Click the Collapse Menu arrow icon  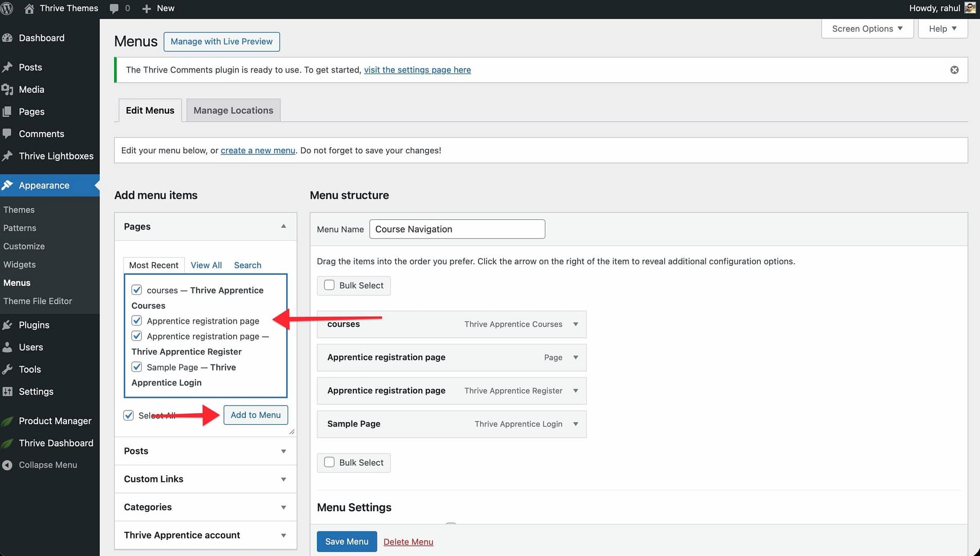[7, 465]
